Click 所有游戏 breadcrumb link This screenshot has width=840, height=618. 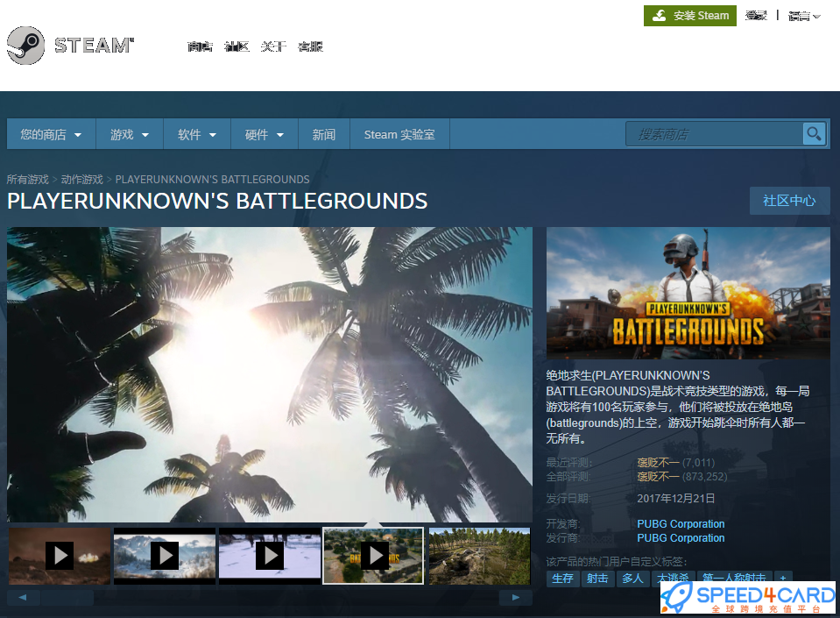[28, 179]
